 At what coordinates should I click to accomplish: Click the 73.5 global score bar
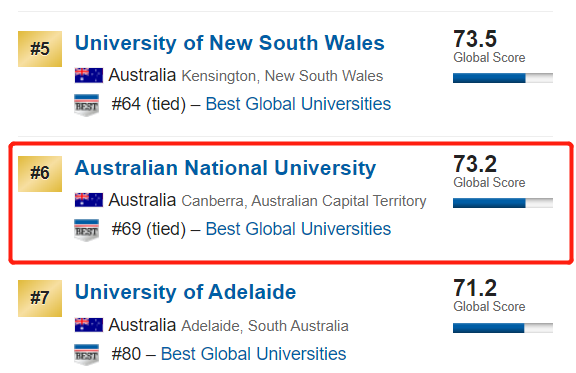(503, 78)
